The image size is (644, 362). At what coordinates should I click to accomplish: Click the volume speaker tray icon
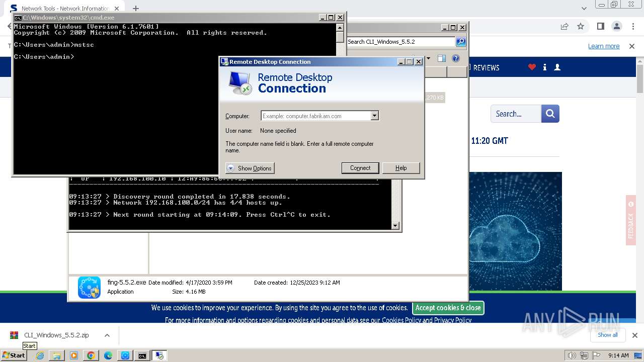tap(572, 355)
